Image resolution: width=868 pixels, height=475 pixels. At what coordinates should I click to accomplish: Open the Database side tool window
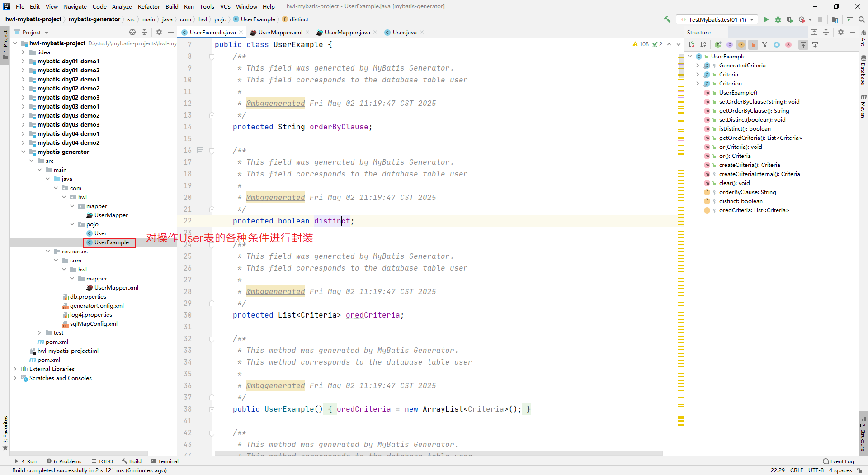coord(863,70)
